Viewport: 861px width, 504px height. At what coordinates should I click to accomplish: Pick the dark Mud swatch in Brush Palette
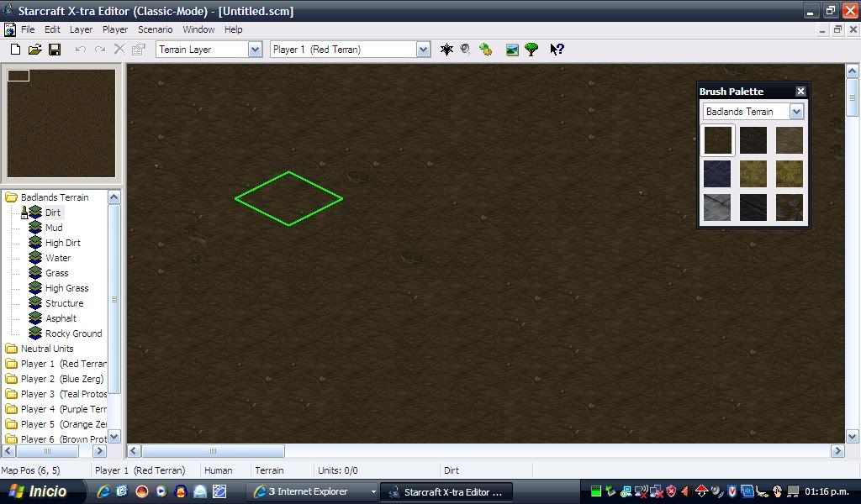pyautogui.click(x=753, y=140)
